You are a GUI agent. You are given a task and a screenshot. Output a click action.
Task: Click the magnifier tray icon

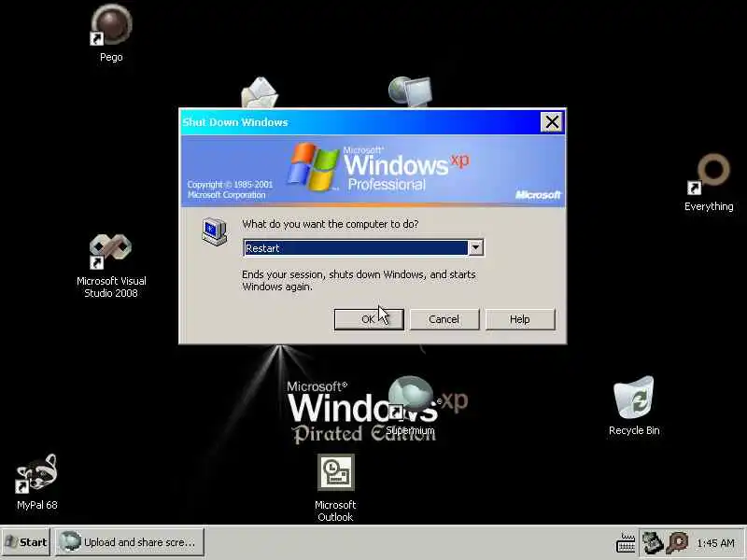676,542
